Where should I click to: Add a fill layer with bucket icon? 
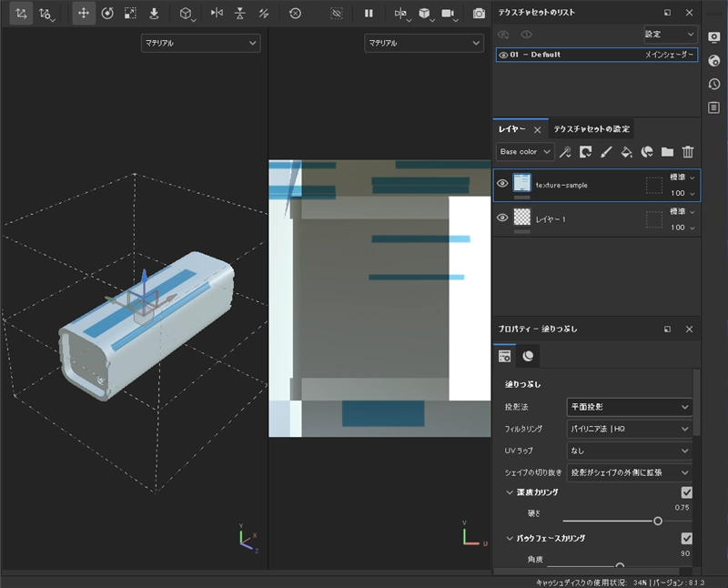[x=626, y=152]
